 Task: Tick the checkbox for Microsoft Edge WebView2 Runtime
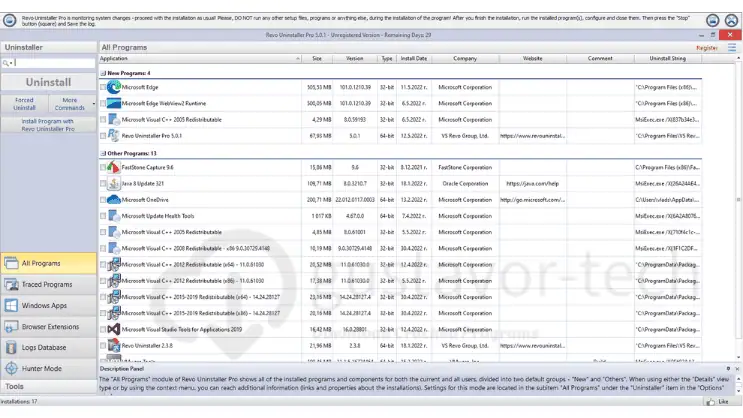103,103
